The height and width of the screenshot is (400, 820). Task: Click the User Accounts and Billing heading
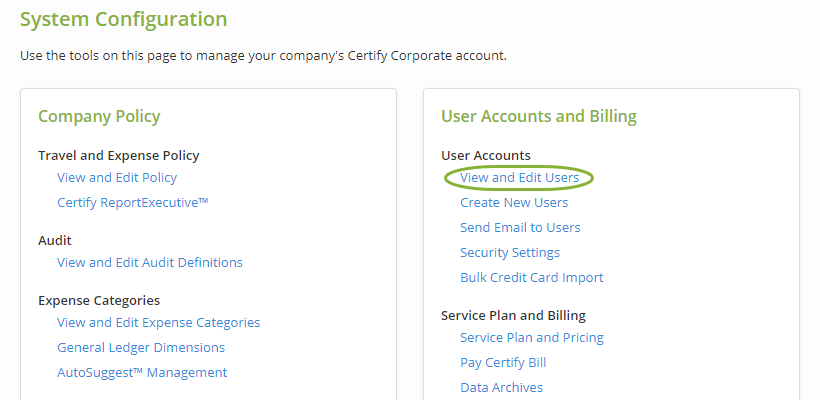point(539,116)
